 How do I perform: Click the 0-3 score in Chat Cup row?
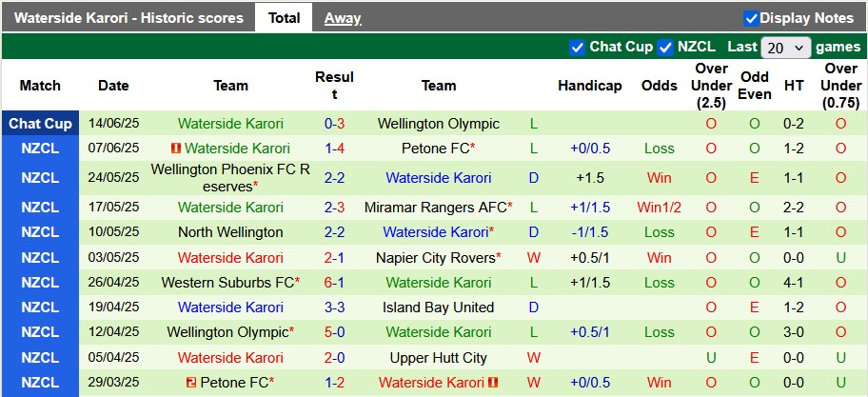pyautogui.click(x=334, y=124)
